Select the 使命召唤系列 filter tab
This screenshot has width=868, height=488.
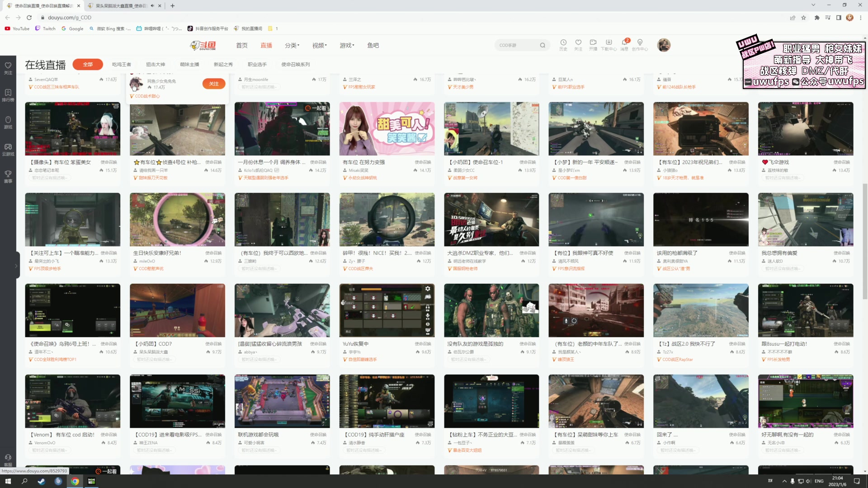point(296,65)
